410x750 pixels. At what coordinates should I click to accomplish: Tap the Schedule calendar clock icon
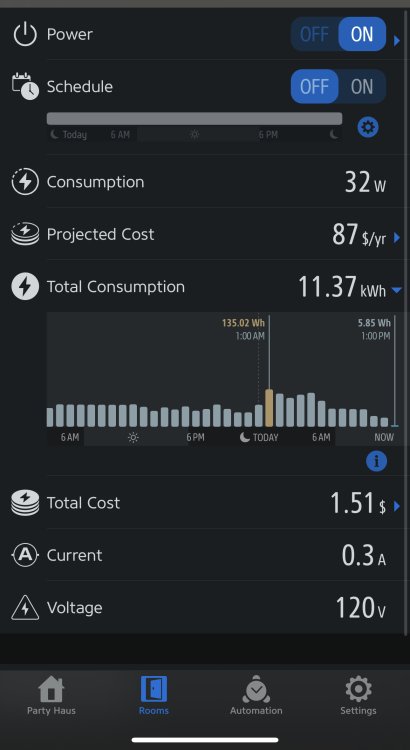(25, 86)
